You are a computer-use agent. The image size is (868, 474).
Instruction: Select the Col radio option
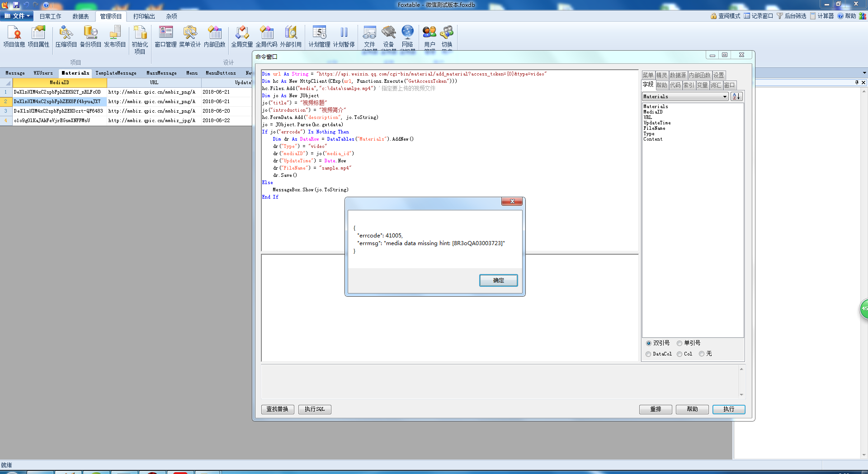(x=679, y=354)
